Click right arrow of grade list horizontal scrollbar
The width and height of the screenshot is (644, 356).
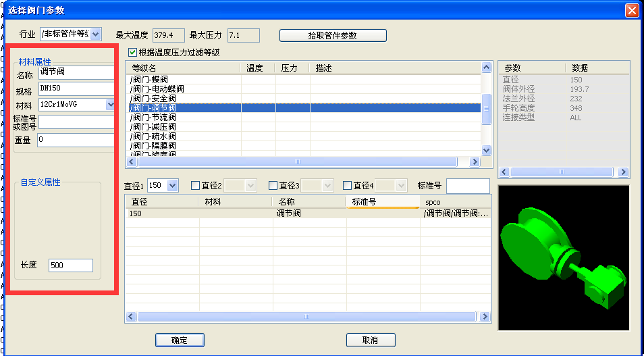pyautogui.click(x=475, y=162)
